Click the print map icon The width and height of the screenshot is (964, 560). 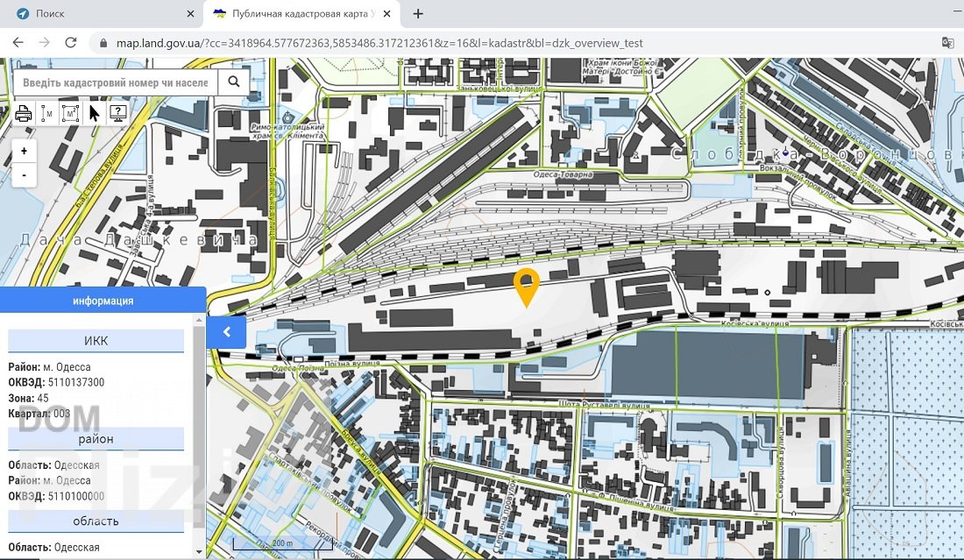coord(24,113)
